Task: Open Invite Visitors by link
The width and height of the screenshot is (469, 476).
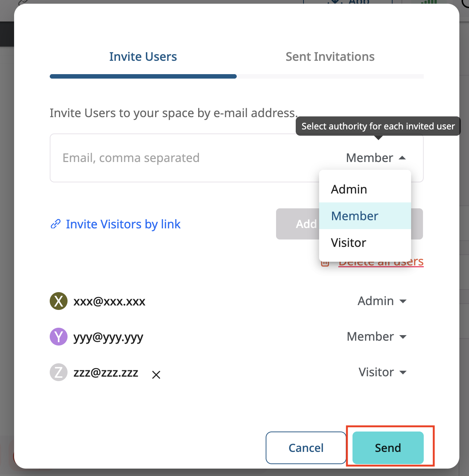Action: [x=123, y=224]
